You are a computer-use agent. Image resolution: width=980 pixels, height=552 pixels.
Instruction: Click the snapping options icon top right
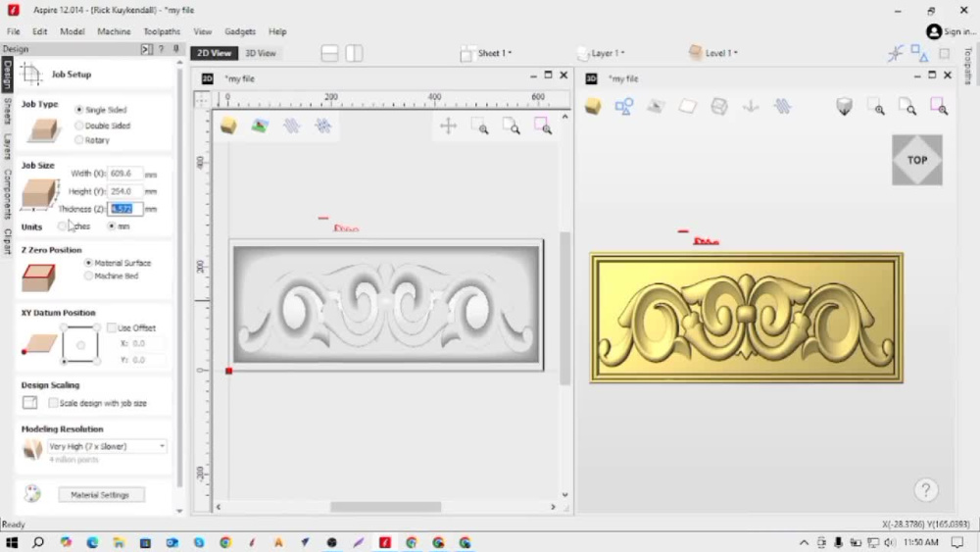896,53
